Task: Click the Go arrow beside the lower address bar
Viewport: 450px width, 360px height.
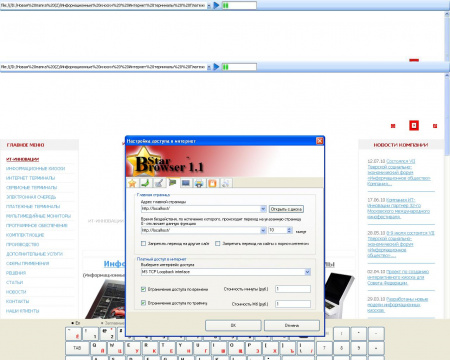Action: [216, 67]
